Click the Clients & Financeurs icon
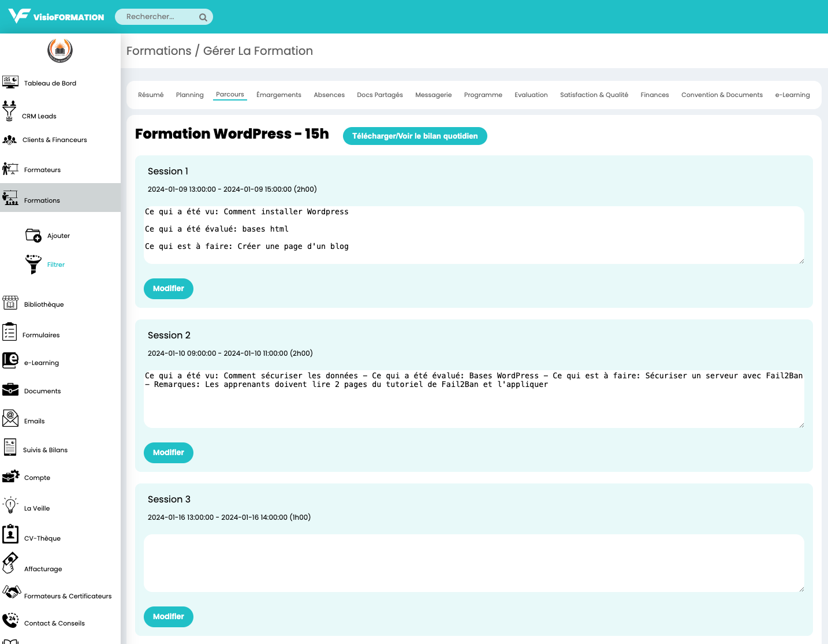 (x=10, y=140)
